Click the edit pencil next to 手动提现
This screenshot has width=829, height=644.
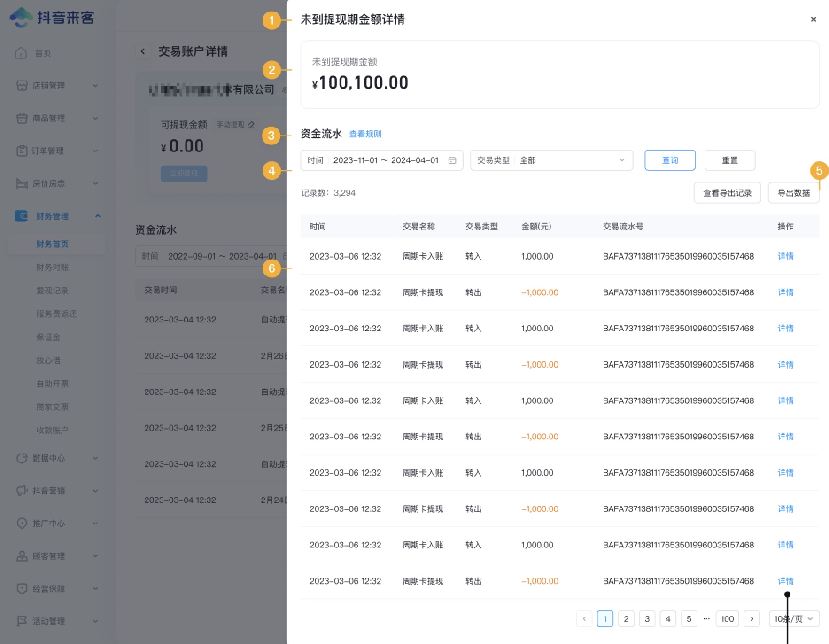pyautogui.click(x=251, y=125)
